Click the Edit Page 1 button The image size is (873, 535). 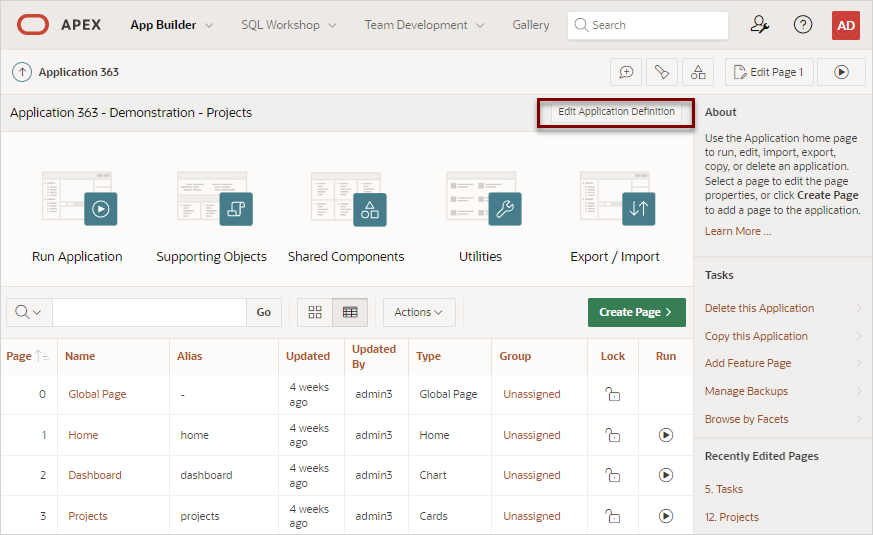click(769, 72)
